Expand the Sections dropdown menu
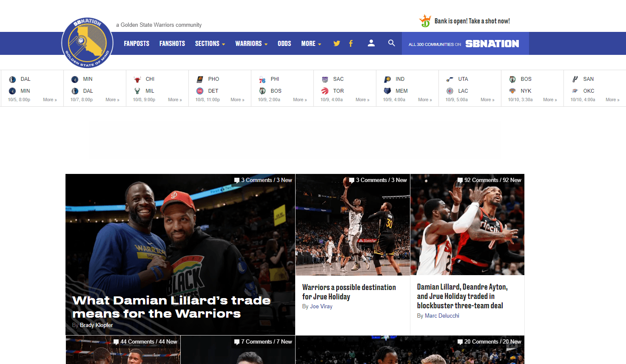This screenshot has height=364, width=626. coord(210,43)
